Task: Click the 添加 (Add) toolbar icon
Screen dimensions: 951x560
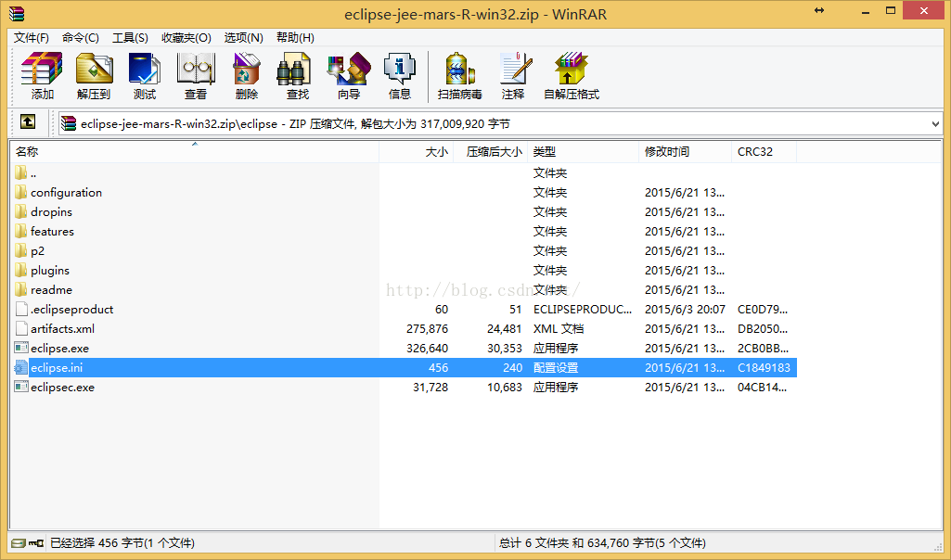Action: 42,68
